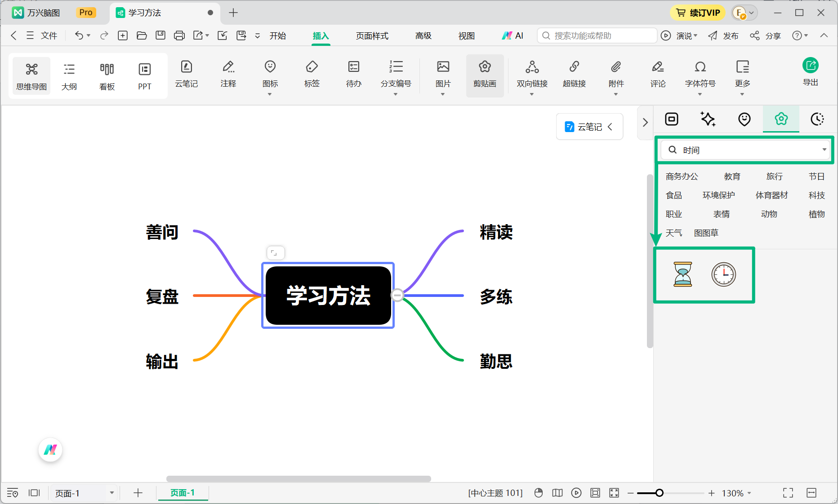Switch to PPT mode
838x504 pixels.
coord(144,75)
